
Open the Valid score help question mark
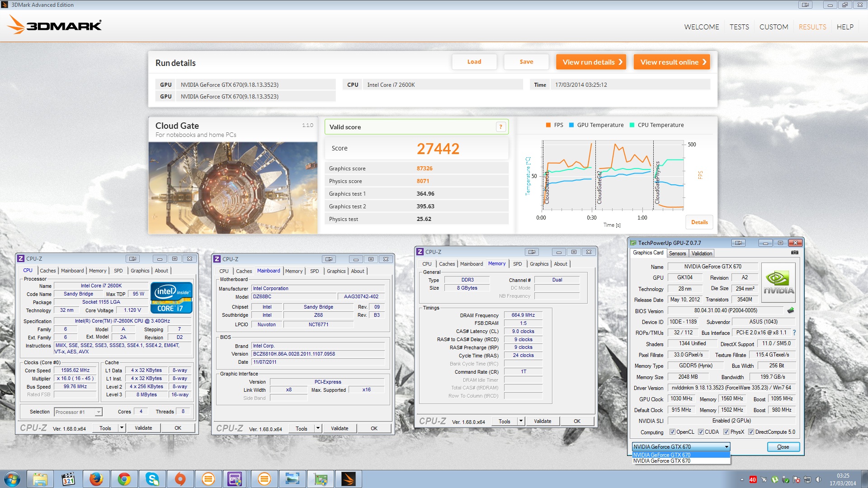coord(500,127)
